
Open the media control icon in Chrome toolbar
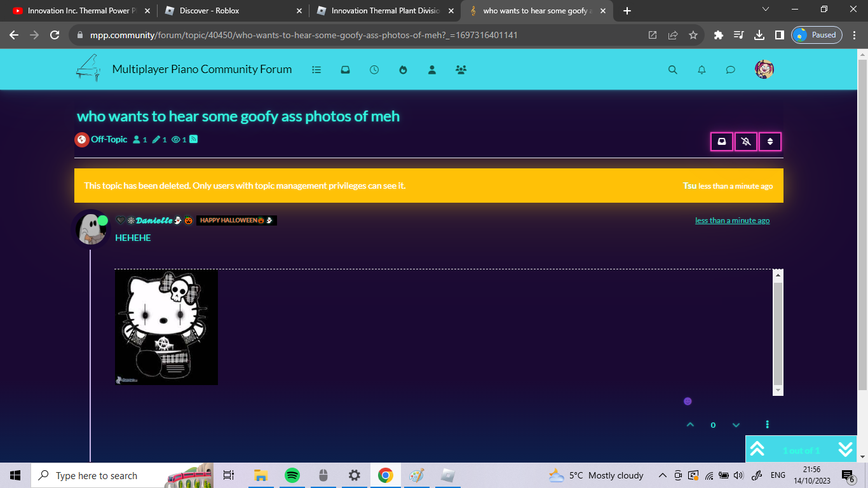(738, 35)
